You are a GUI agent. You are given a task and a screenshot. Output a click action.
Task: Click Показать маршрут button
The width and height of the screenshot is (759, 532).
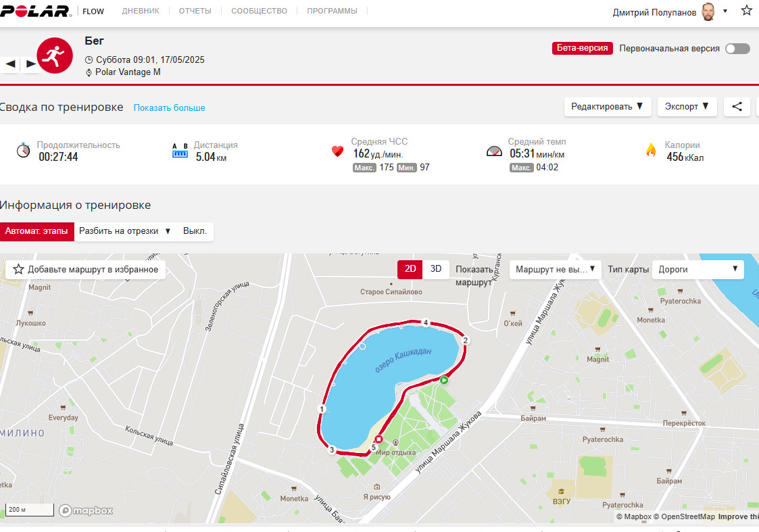click(x=474, y=275)
